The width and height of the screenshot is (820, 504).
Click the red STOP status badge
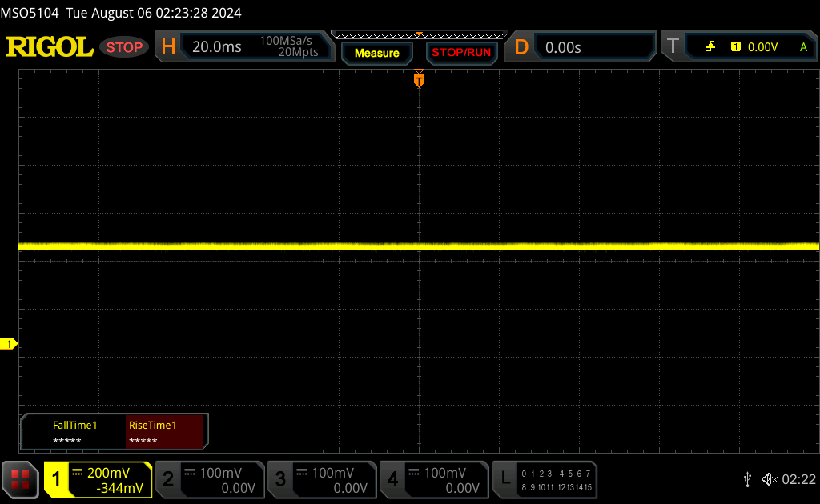pyautogui.click(x=124, y=47)
